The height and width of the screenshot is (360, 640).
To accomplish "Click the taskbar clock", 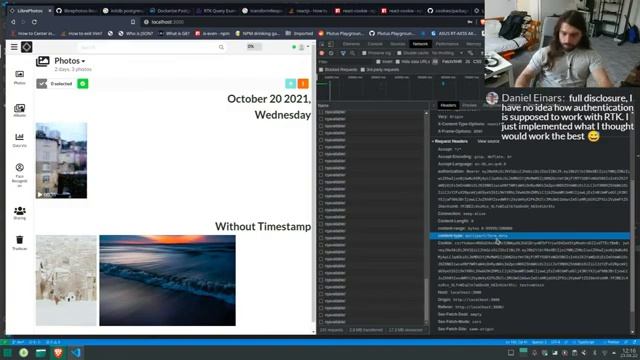I will pyautogui.click(x=630, y=353).
